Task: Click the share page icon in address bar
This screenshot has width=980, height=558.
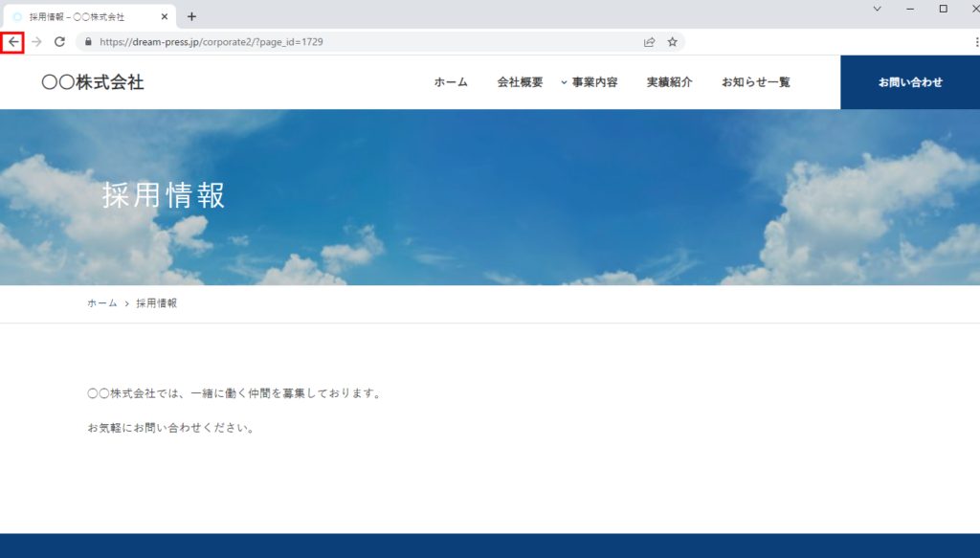Action: 650,42
